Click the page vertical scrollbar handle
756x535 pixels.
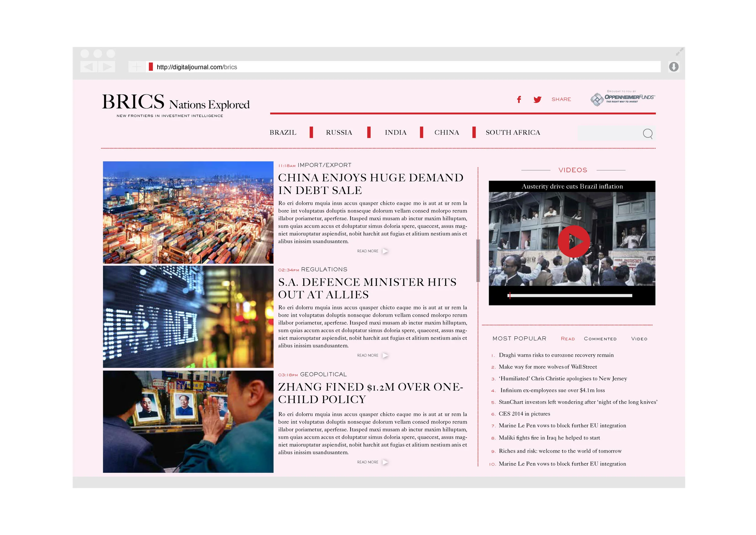coord(478,261)
